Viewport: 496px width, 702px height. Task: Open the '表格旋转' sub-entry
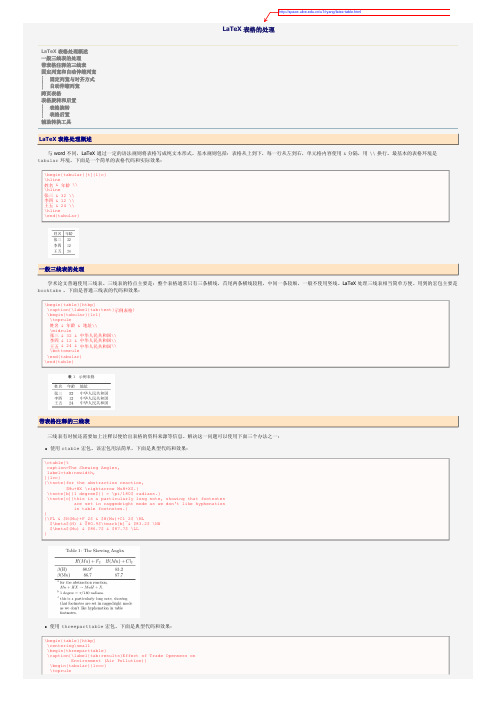60,108
